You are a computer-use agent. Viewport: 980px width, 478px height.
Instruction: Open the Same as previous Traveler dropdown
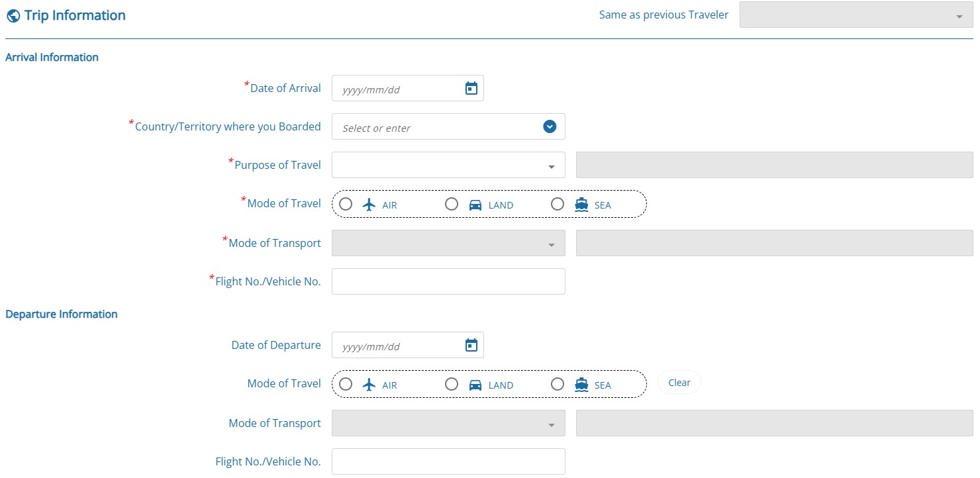[x=856, y=15]
